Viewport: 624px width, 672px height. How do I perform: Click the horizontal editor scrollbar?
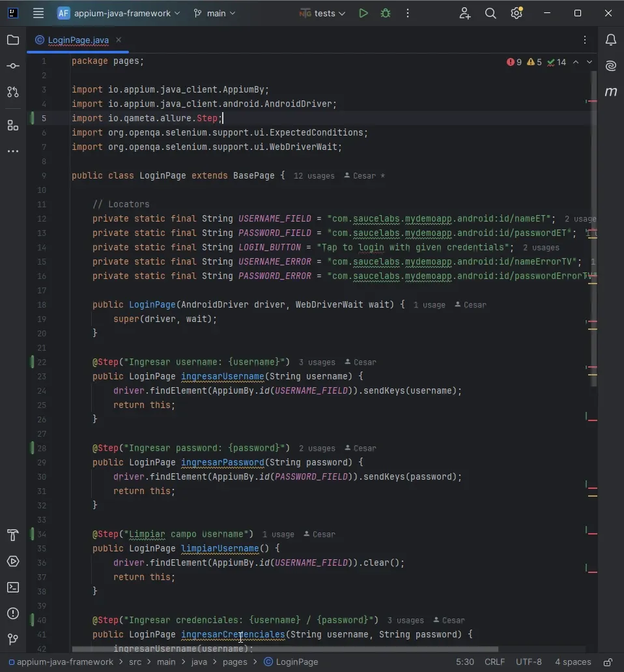285,649
